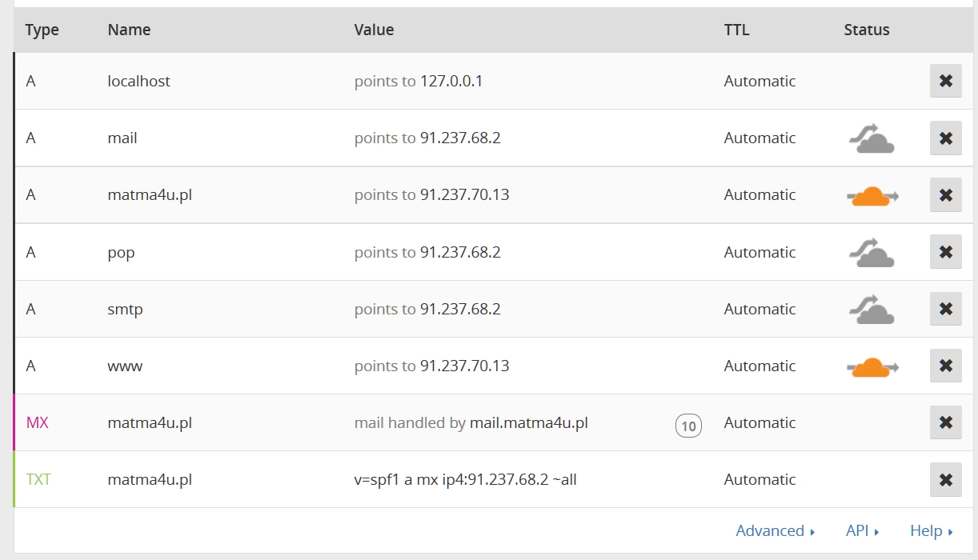Delete the matma4u.pl A record
The height and width of the screenshot is (560, 978).
(945, 194)
